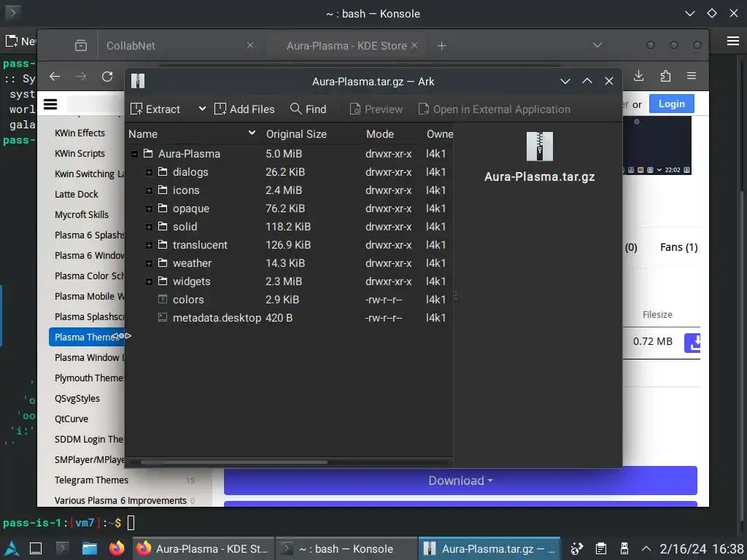Sort by Original Size column header
The image size is (747, 560).
click(311, 134)
